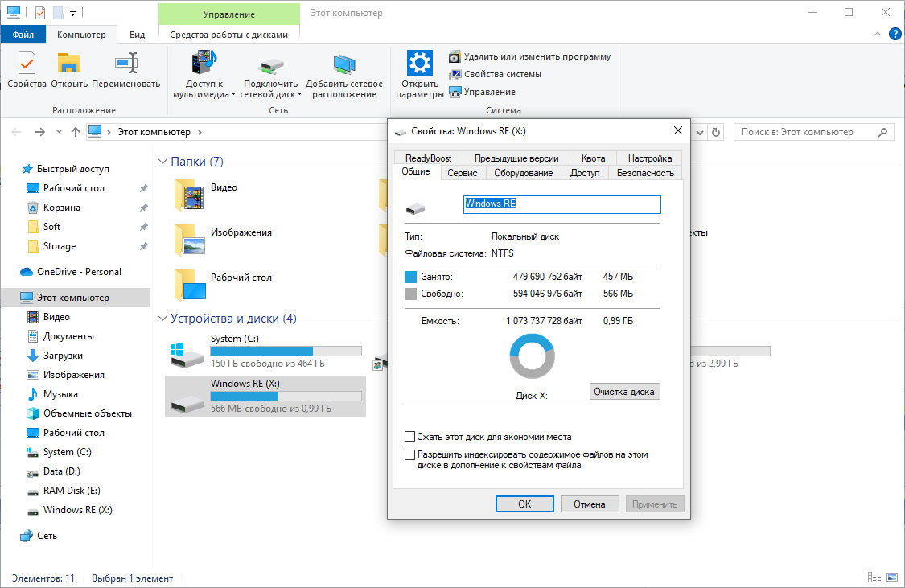Select the System (C:) drive
Screen dimensions: 905x588
266,351
